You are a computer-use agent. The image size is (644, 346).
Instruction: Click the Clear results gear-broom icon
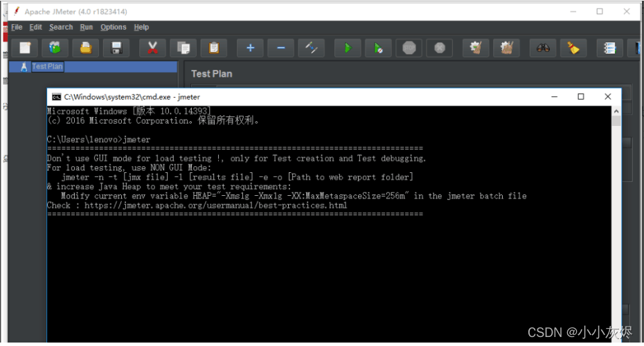pos(476,48)
